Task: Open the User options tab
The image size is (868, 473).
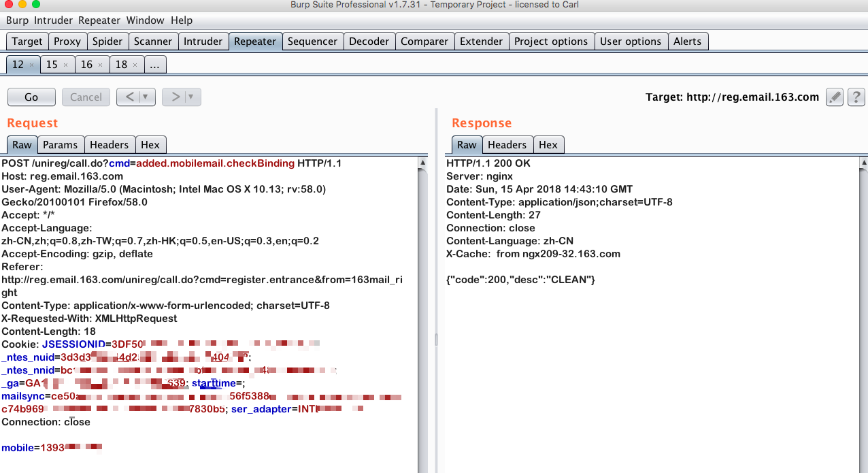Action: 631,42
